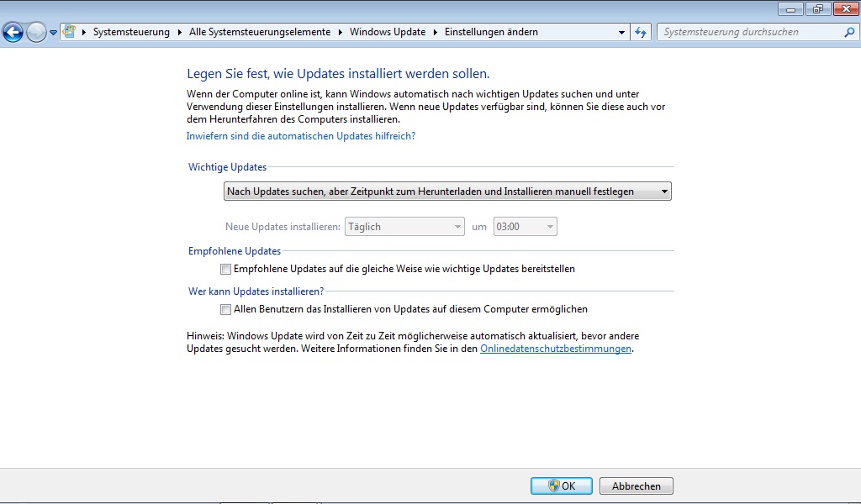This screenshot has width=861, height=504.
Task: Minimize the window
Action: point(790,9)
